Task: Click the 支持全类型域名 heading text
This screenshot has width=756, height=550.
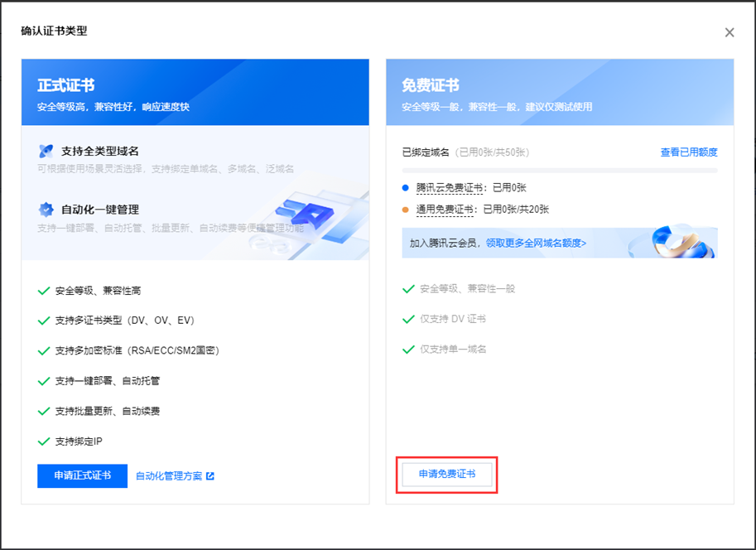Action: [x=100, y=151]
